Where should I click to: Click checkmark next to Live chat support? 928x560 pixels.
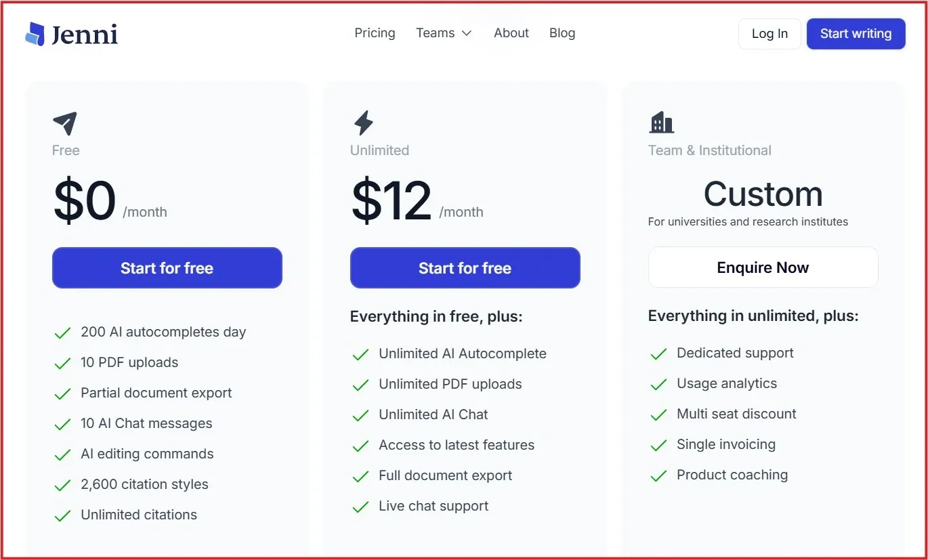tap(360, 507)
